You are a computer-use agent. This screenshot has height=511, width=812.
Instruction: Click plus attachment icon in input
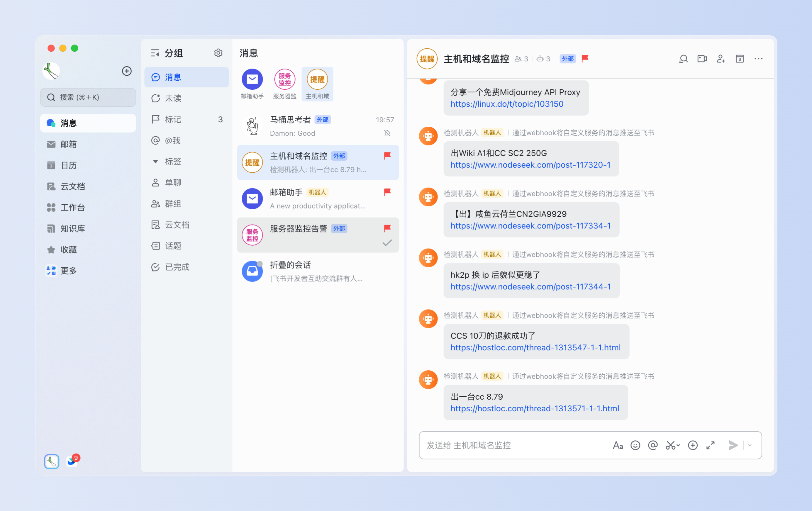pos(693,445)
